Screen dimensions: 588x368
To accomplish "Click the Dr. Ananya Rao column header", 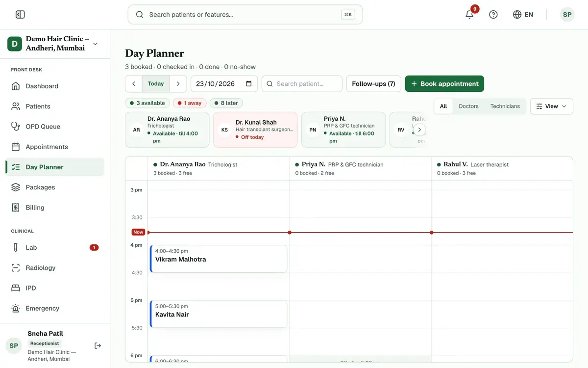I will pyautogui.click(x=219, y=168).
